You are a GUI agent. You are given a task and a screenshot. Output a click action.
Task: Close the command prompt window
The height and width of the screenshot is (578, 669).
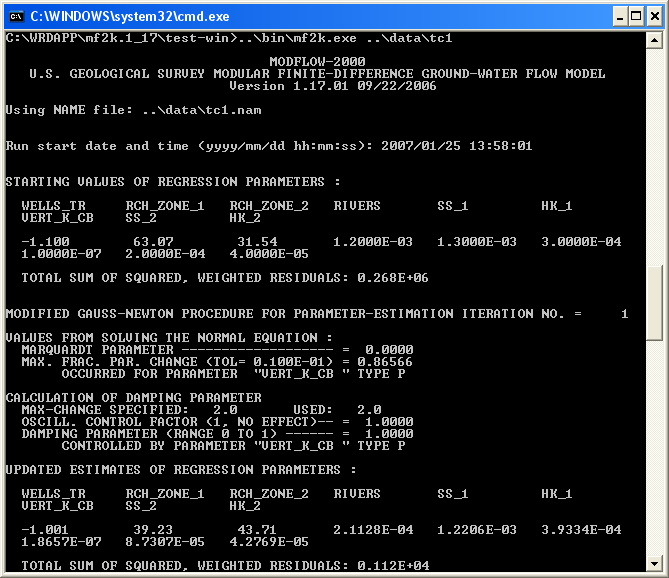(x=652, y=16)
